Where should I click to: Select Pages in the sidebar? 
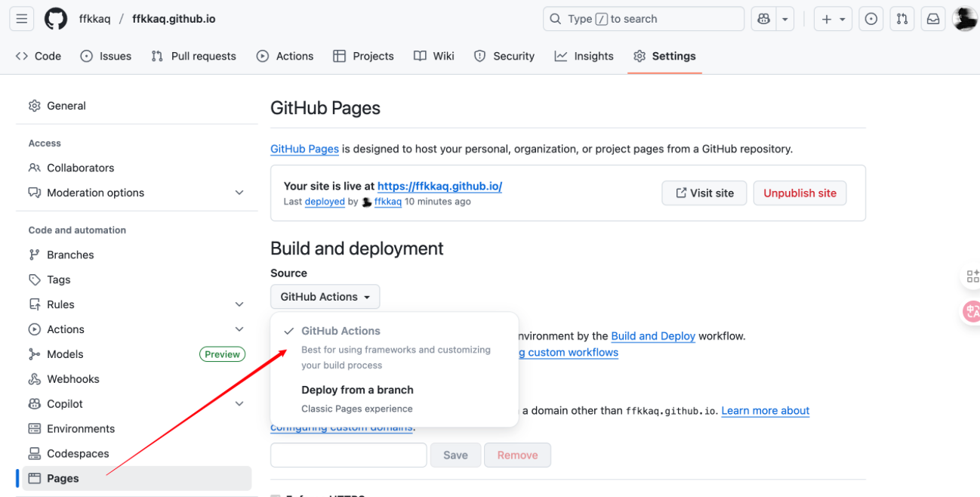pyautogui.click(x=137, y=478)
